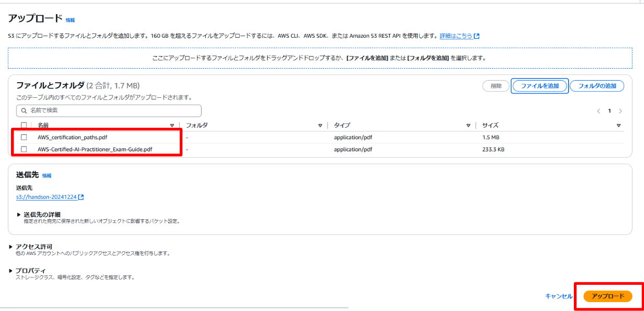Click the キャンセル cancel link
The image size is (644, 311).
coord(559,296)
